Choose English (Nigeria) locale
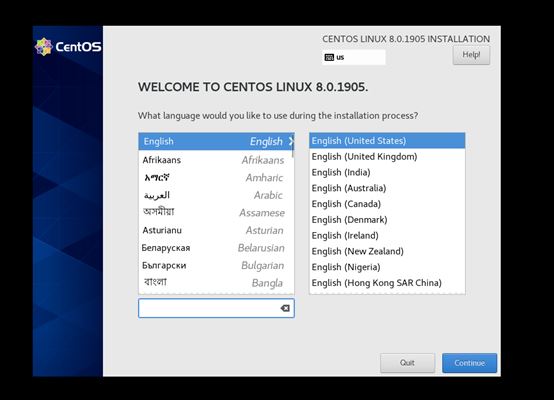This screenshot has height=400, width=554. [387, 267]
